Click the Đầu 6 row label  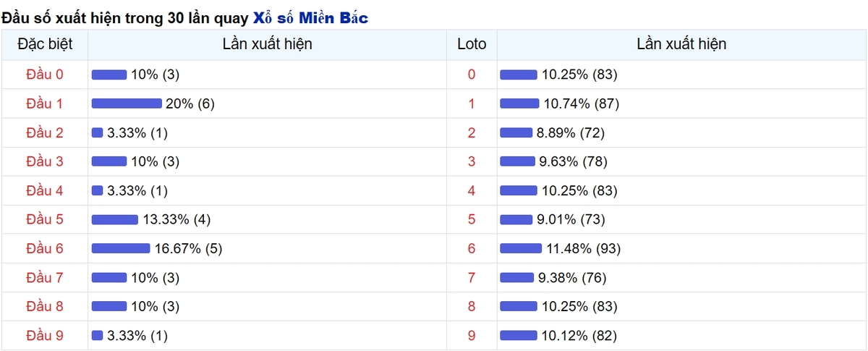[x=45, y=248]
